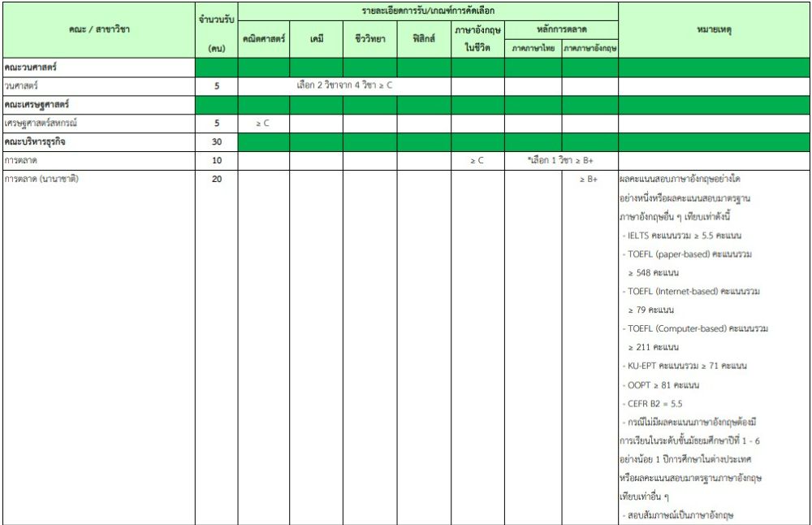
Task: Select the เคมี column header
Action: click(x=316, y=38)
